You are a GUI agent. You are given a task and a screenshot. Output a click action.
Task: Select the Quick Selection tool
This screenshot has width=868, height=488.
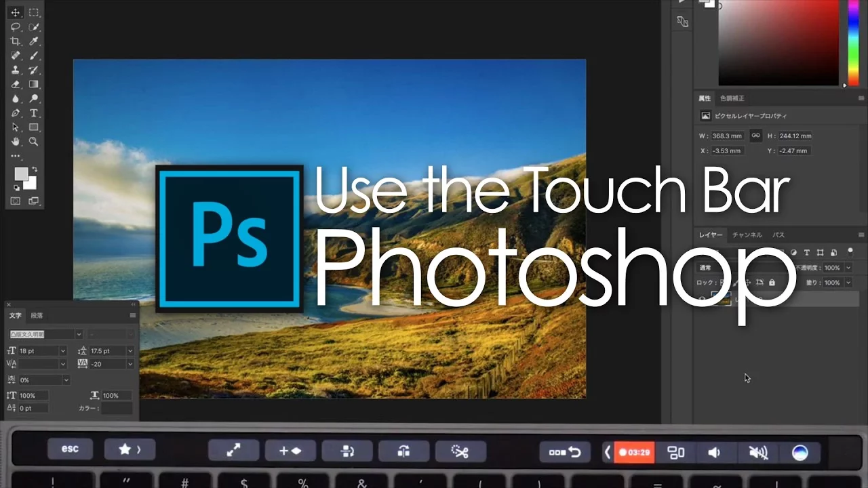[33, 27]
